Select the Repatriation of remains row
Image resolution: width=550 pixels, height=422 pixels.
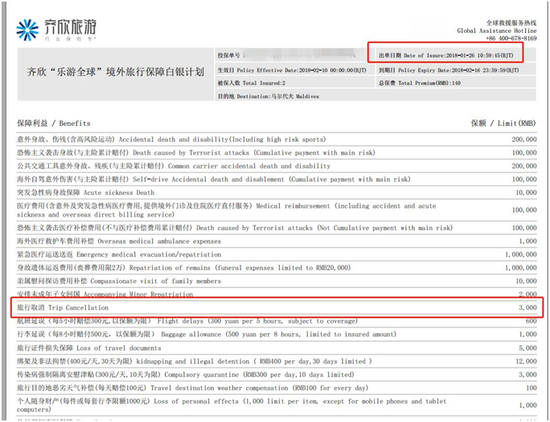pos(277,268)
